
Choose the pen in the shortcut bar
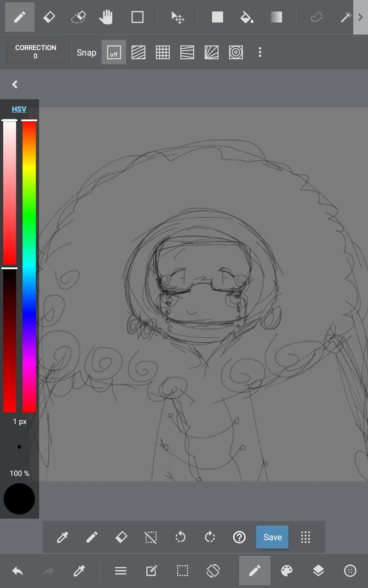(x=92, y=537)
